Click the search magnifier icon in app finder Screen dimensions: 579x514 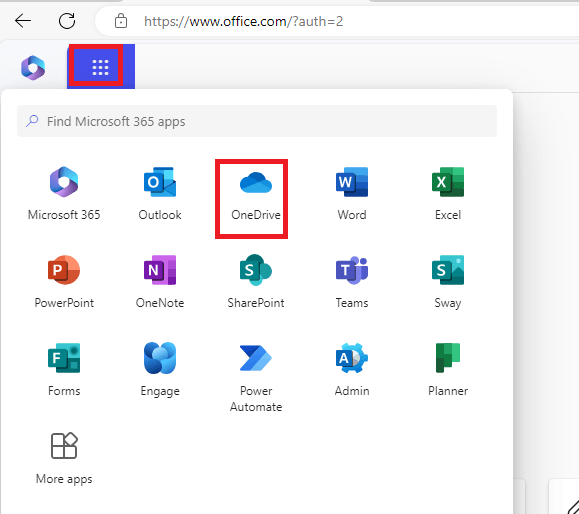(32, 121)
